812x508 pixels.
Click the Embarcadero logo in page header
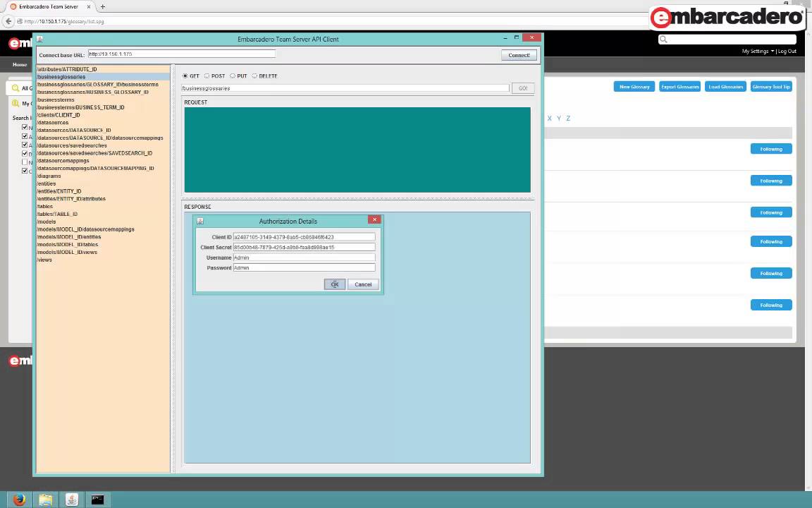click(20, 44)
